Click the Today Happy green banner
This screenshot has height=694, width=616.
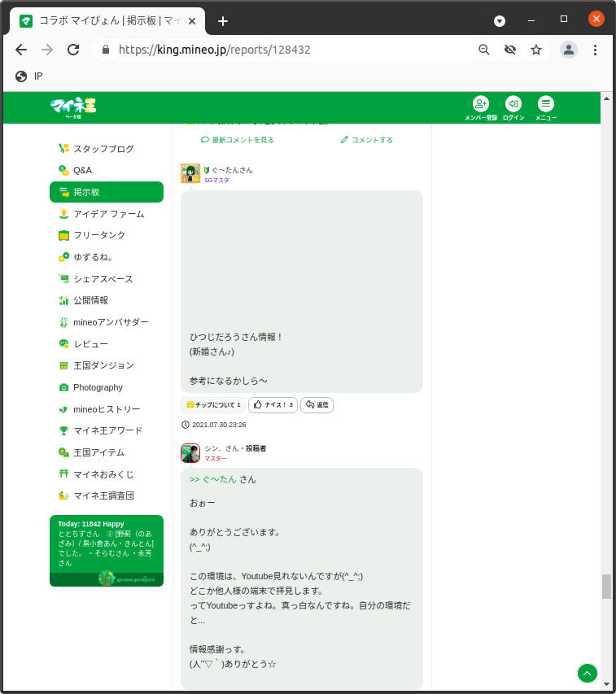[x=107, y=551]
